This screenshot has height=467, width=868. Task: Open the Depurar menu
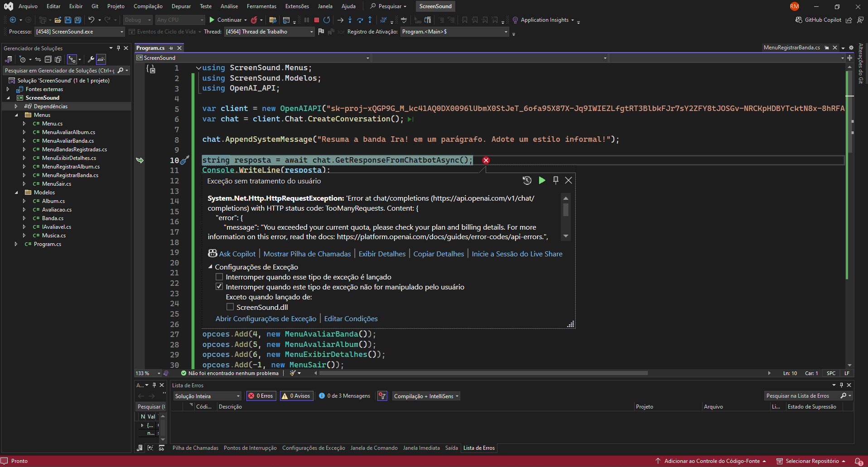click(x=181, y=6)
